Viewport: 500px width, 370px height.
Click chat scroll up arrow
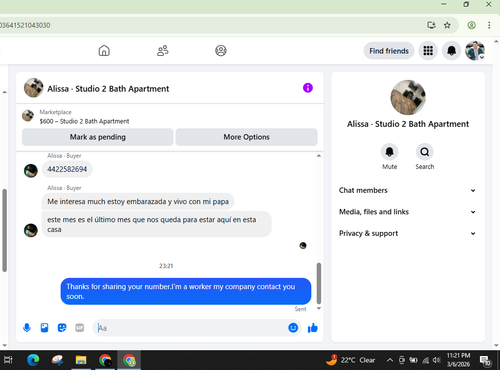tap(319, 156)
